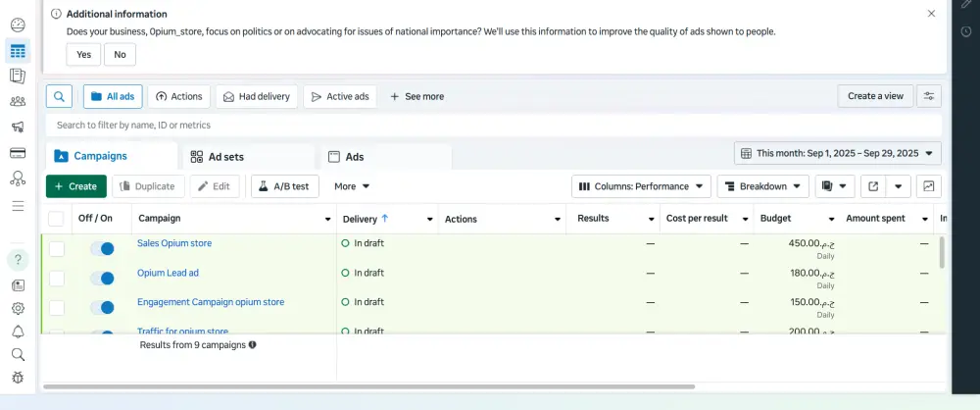Click the search and filter input field
This screenshot has width=980, height=410.
pyautogui.click(x=490, y=126)
